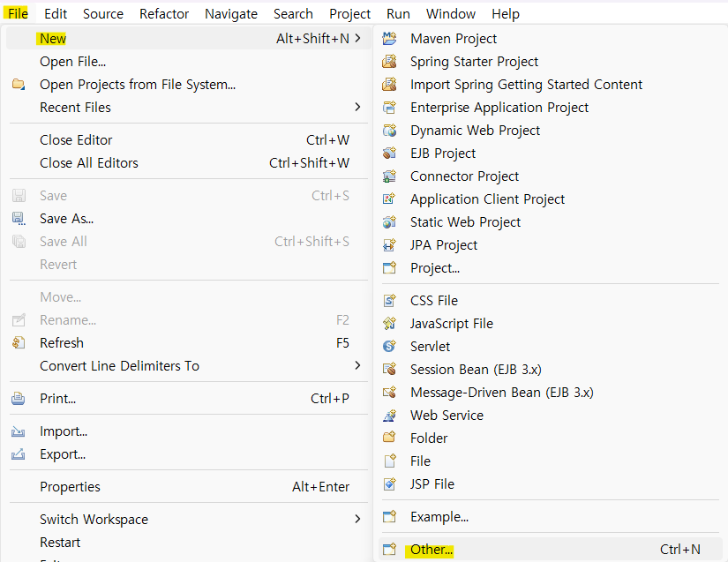Click Session Bean (EJB 3.x) label
Screen dimensions: 728x562
point(476,370)
